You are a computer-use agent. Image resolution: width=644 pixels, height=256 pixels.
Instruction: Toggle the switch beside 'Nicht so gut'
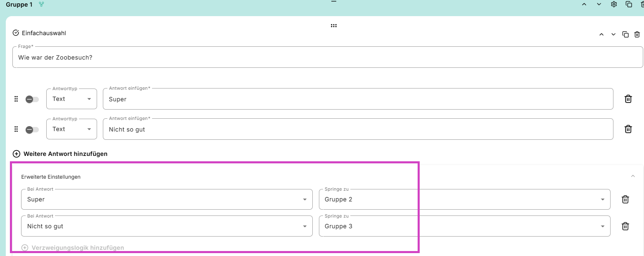pos(32,129)
